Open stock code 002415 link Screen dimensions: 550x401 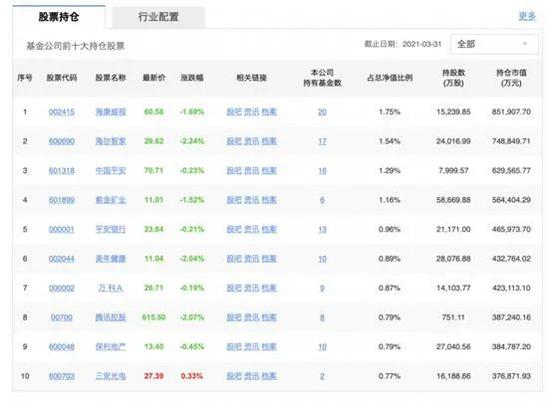61,112
